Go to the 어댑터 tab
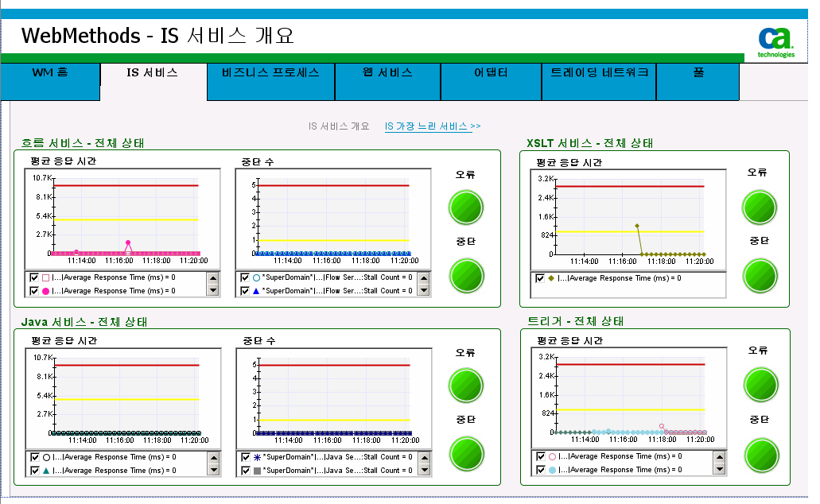The image size is (820, 504). pos(491,82)
